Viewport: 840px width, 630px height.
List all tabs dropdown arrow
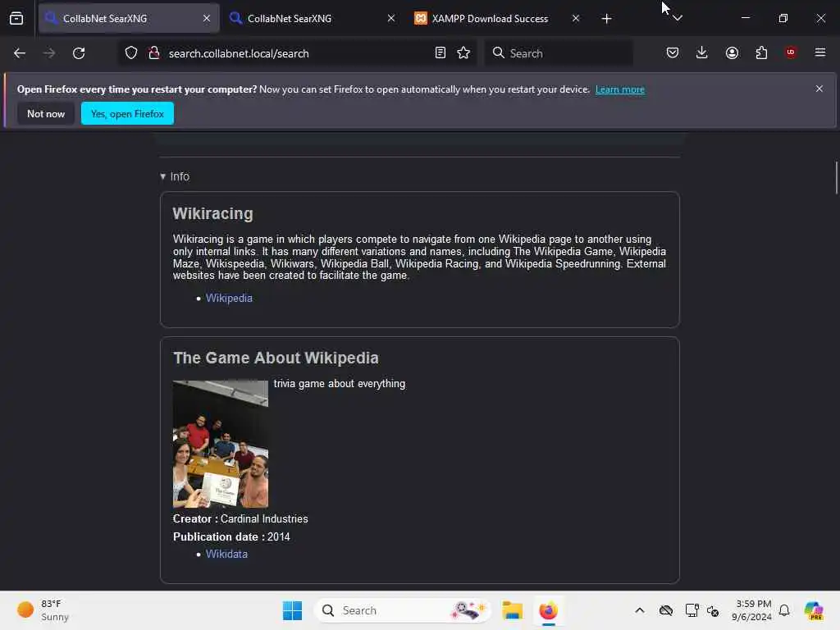click(678, 19)
